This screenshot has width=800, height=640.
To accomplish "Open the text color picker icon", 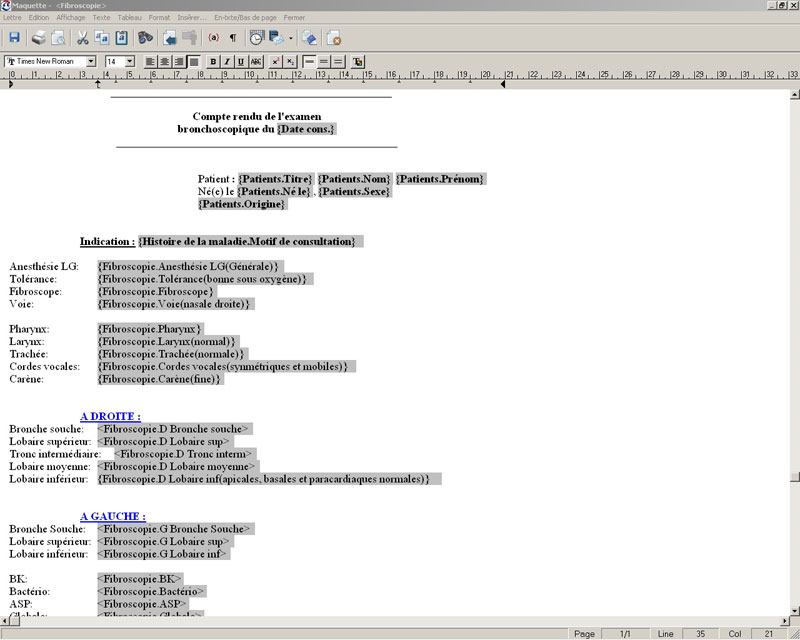I will coord(358,62).
